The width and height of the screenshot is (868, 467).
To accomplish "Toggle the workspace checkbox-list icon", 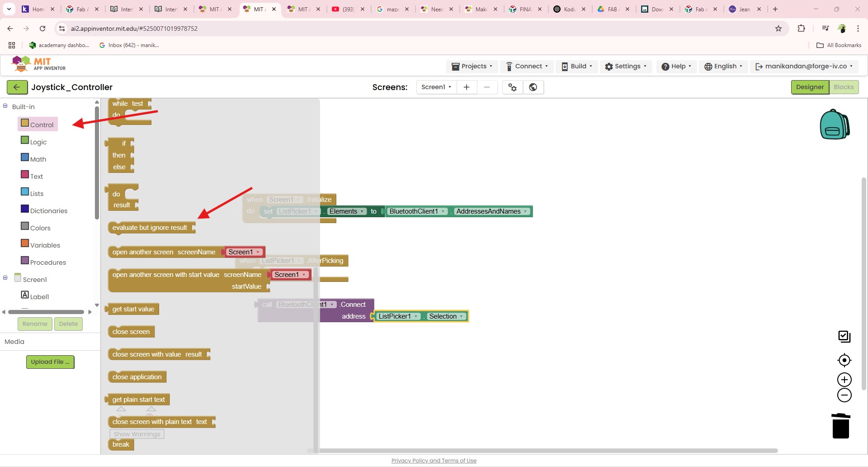I will (844, 336).
